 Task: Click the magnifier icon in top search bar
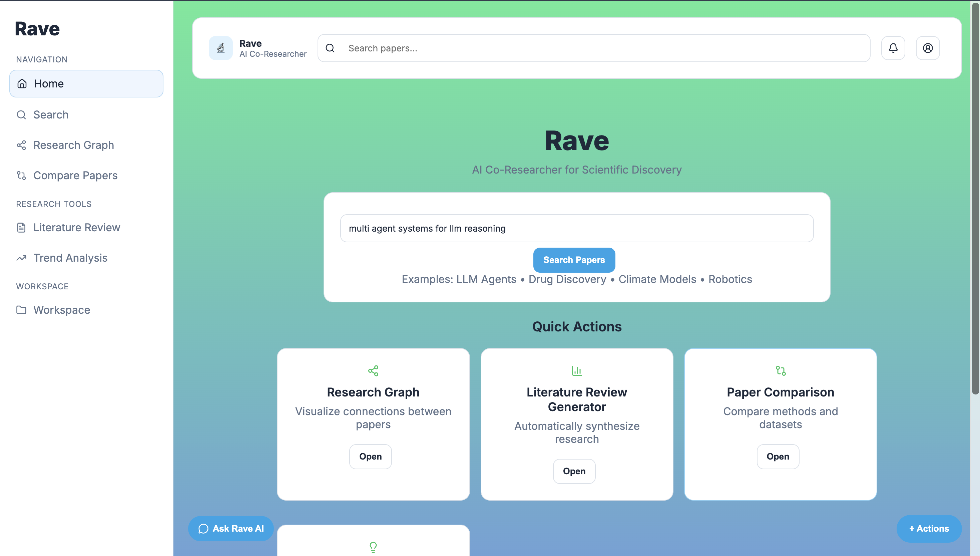click(x=330, y=48)
